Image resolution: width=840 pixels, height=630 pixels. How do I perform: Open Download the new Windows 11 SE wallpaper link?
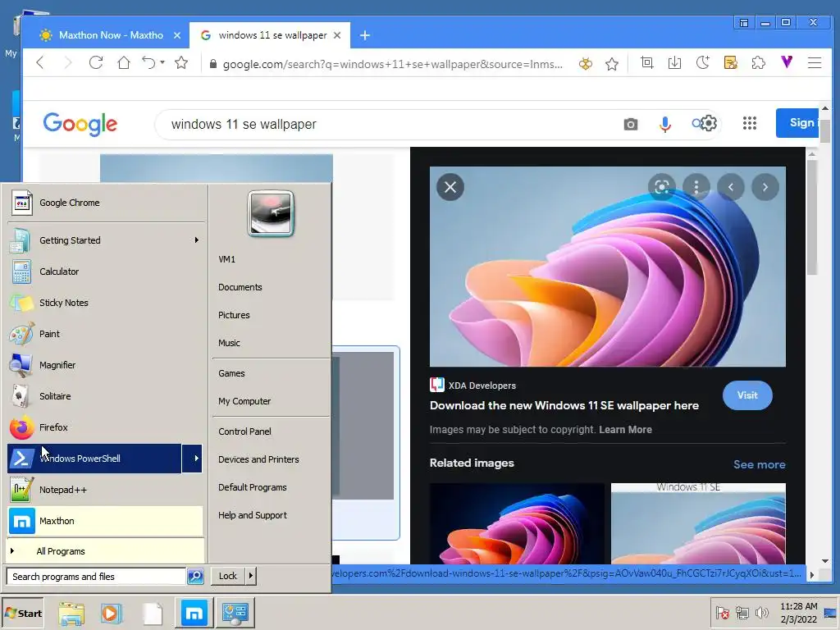coord(564,405)
